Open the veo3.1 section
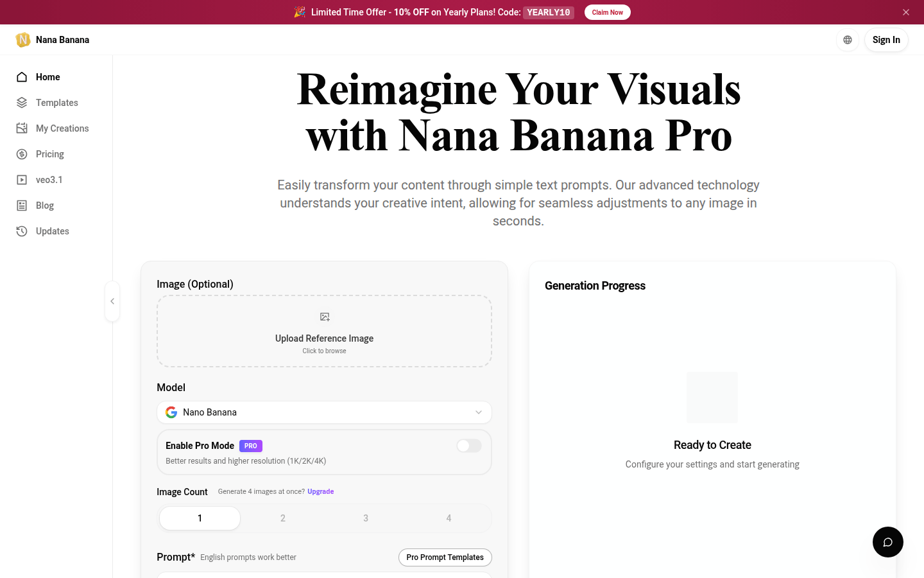The width and height of the screenshot is (924, 578). (21, 179)
